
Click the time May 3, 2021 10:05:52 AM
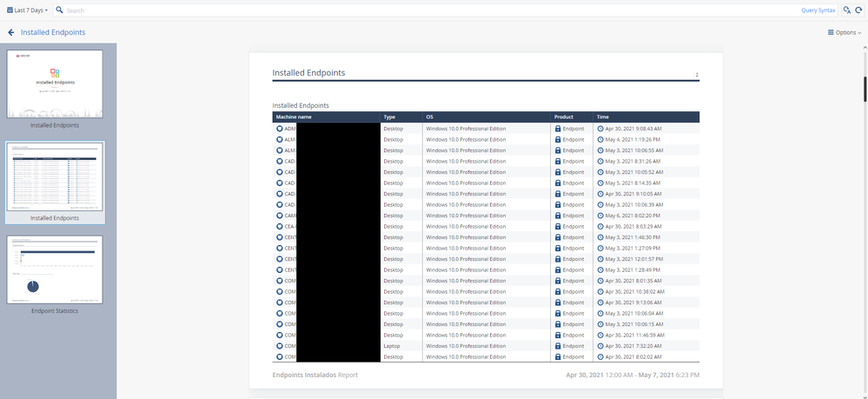(x=633, y=172)
